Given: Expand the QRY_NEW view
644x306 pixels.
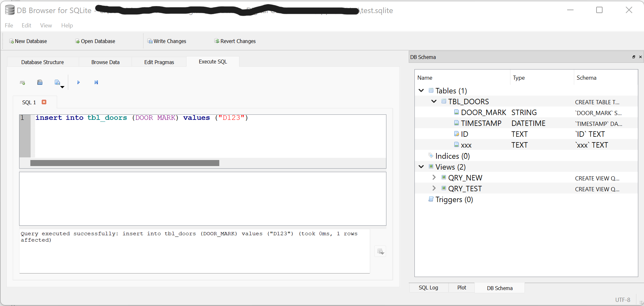Looking at the screenshot, I should pos(434,177).
